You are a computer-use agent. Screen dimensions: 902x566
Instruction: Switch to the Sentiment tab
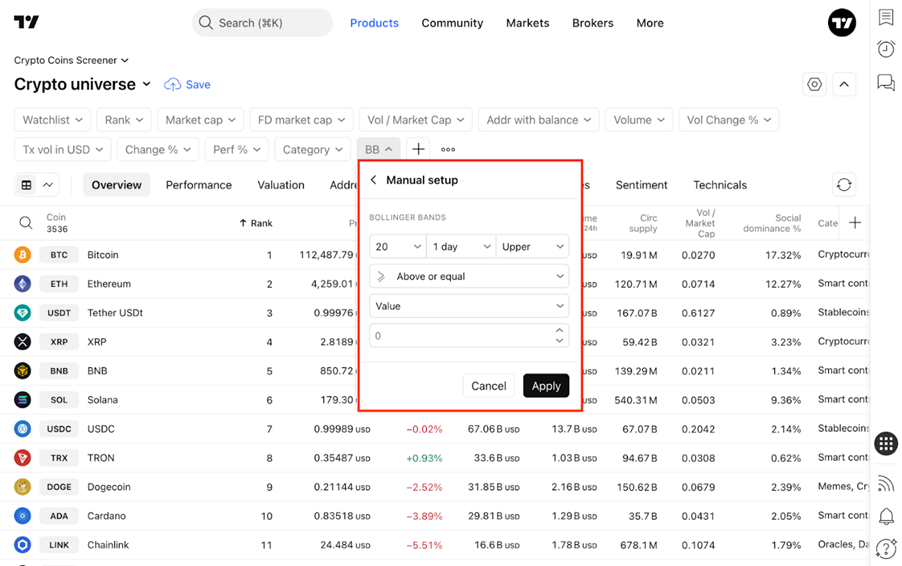click(641, 185)
